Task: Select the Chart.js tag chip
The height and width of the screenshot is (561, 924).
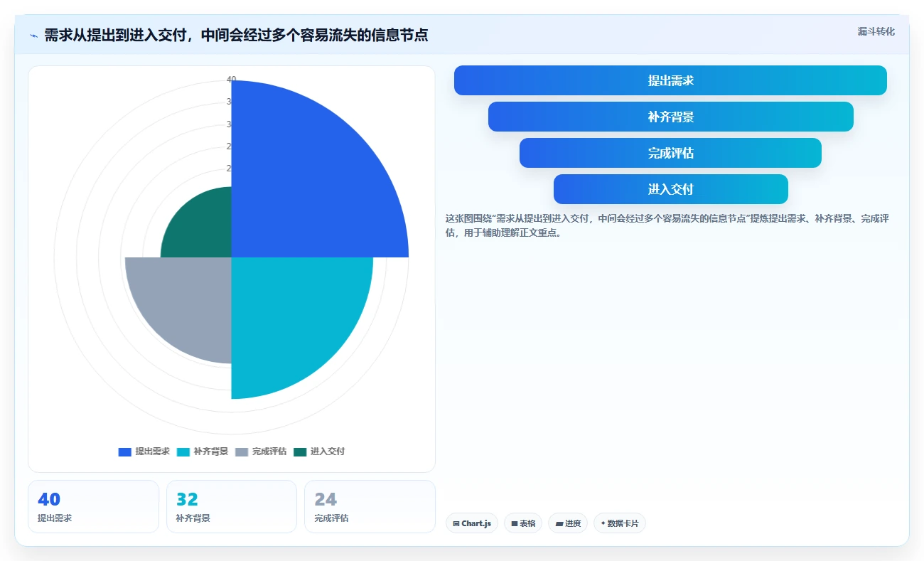Action: point(472,523)
